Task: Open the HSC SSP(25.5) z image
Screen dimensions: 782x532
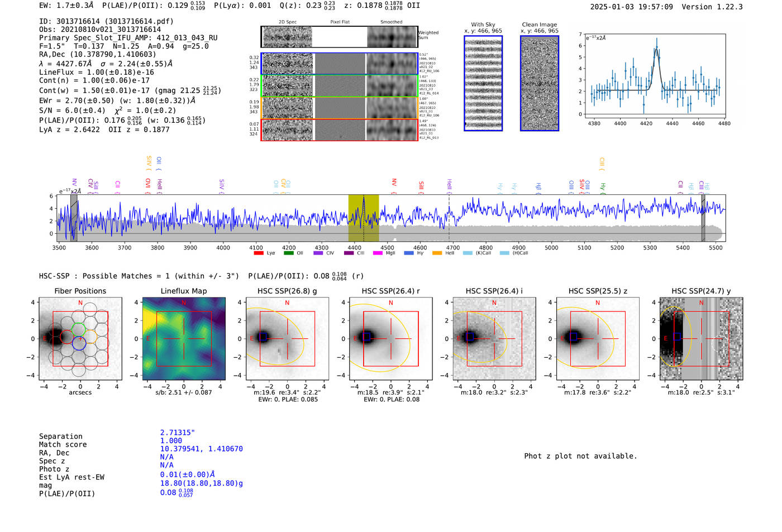Action: [x=598, y=339]
